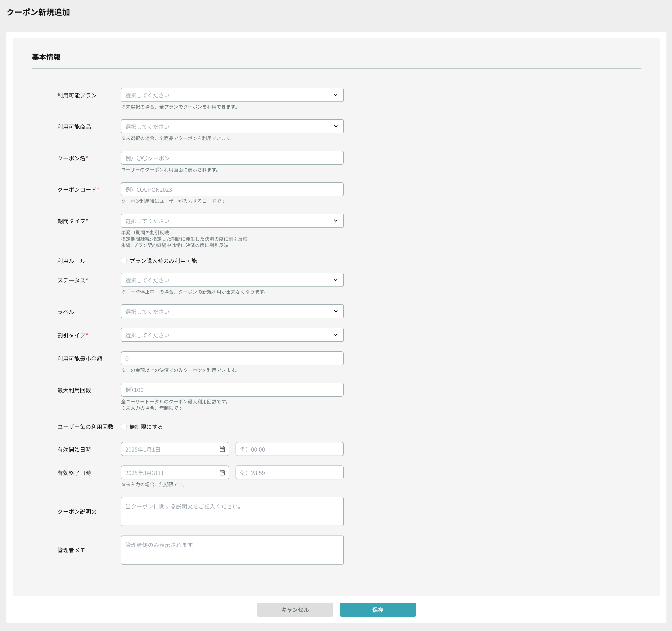Click 基本情報 section heading

click(x=46, y=57)
